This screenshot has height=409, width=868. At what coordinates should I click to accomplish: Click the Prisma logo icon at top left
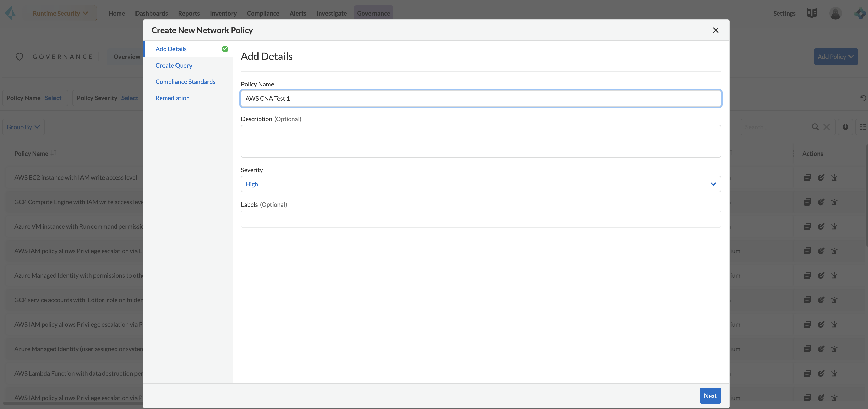(10, 13)
